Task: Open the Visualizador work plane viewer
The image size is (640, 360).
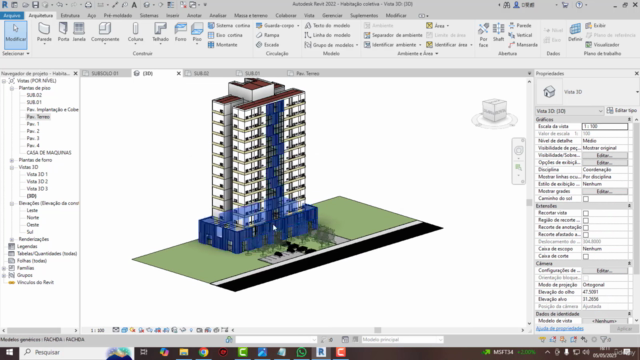Action: pyautogui.click(x=602, y=44)
